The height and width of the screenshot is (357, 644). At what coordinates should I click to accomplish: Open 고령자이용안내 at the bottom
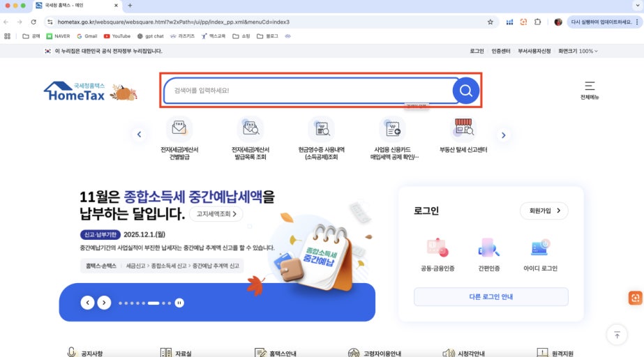coord(374,353)
